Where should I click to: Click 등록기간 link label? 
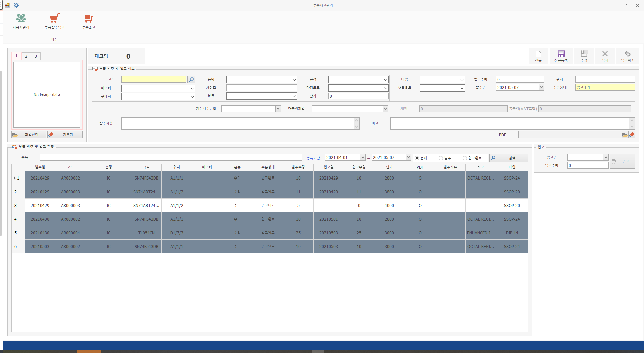click(313, 158)
